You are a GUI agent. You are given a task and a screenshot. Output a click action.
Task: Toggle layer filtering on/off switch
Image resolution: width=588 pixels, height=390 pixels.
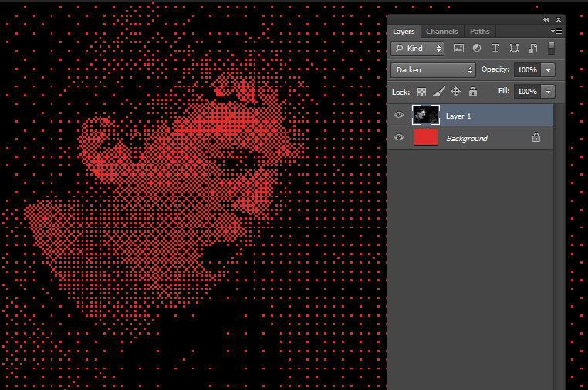(551, 49)
